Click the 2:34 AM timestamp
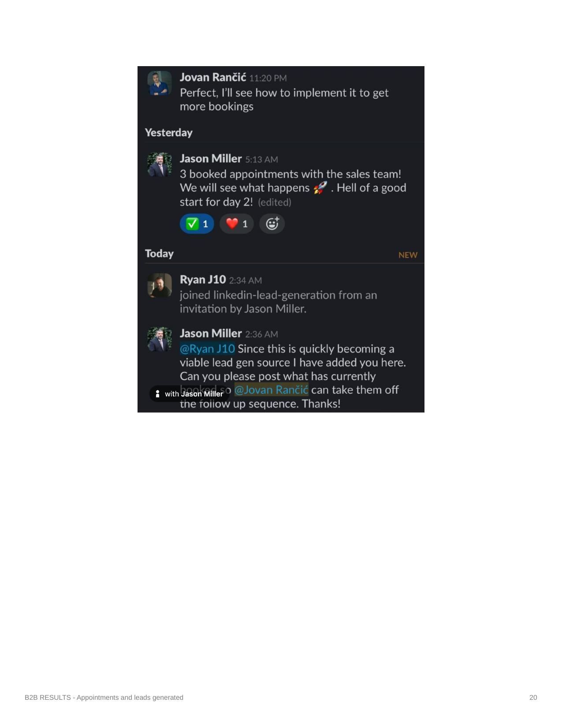This screenshot has width=562, height=728. pos(246,280)
